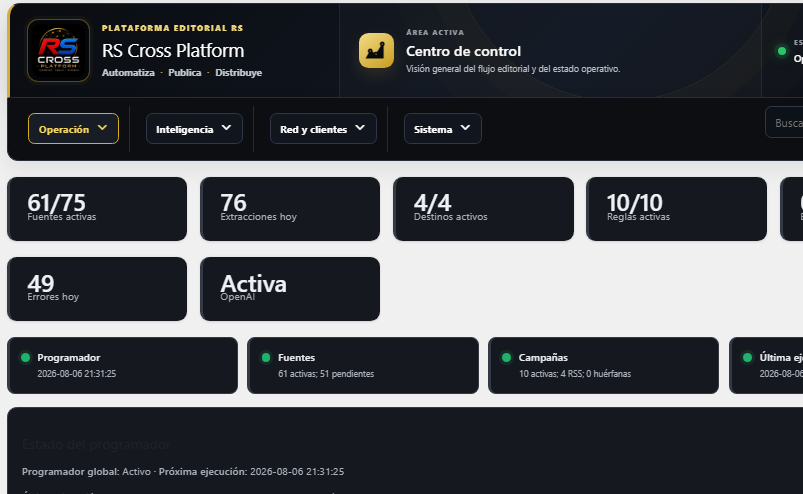Click the 61 activas; 51 pendientes text

(326, 374)
